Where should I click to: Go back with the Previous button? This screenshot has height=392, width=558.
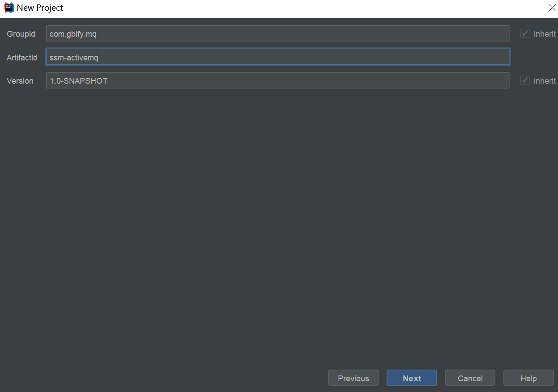[x=353, y=378]
